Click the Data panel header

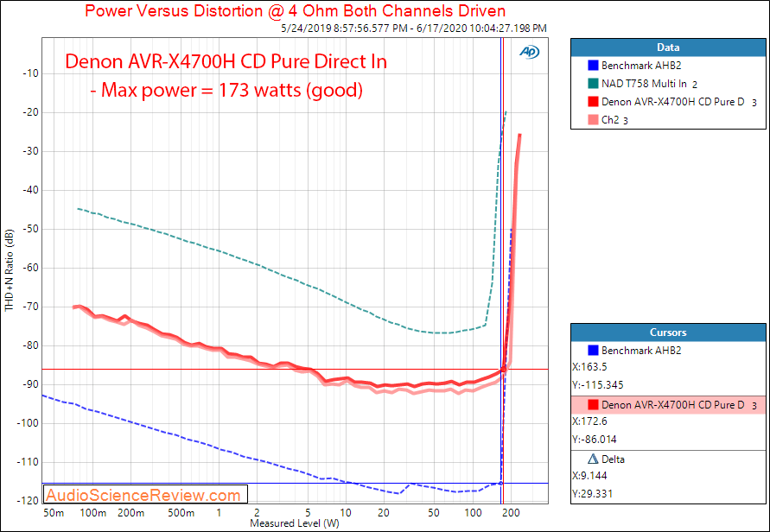coord(668,47)
